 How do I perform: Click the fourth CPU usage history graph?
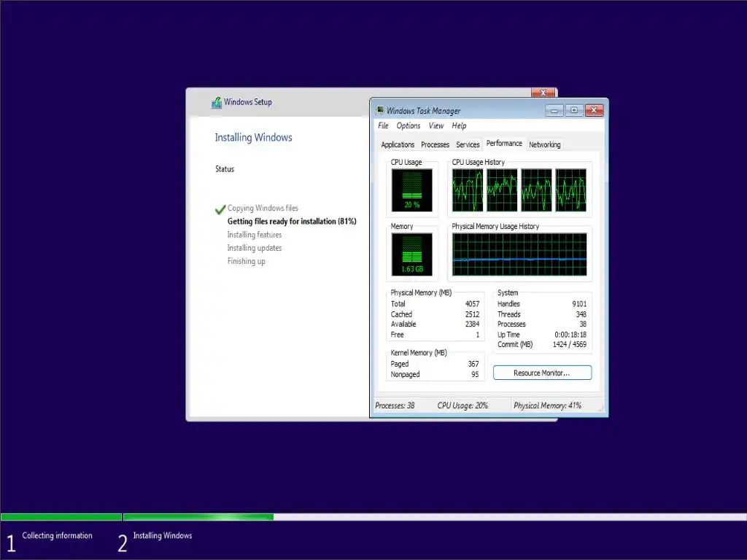570,190
